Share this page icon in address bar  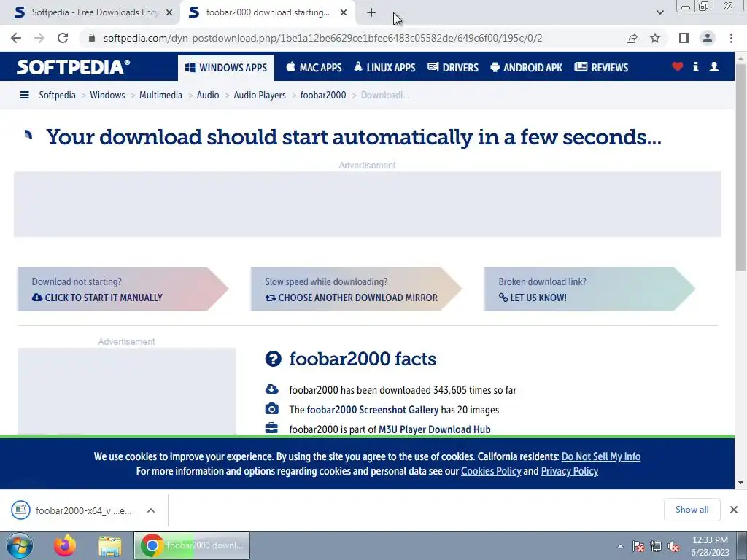coord(632,38)
